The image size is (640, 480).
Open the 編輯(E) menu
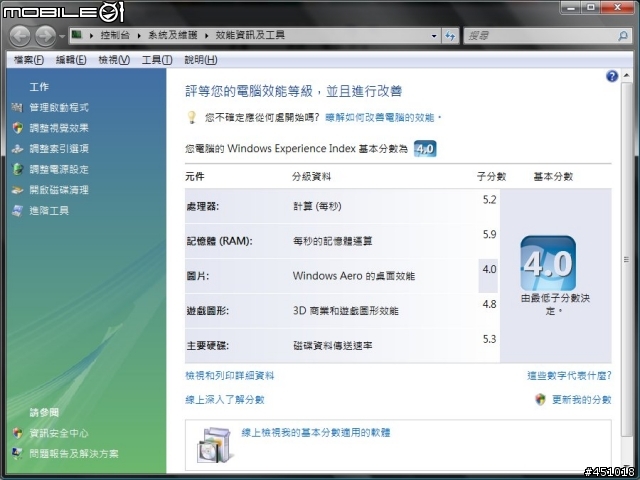pos(71,60)
